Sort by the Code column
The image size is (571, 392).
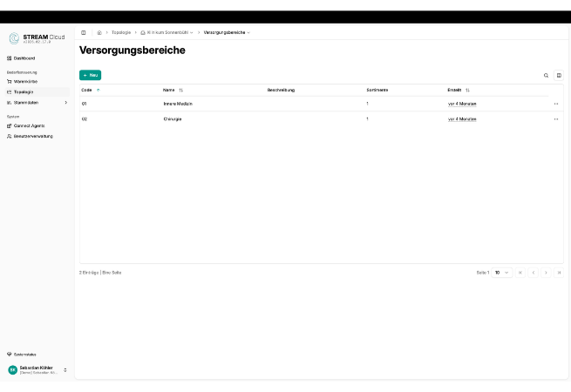pos(91,90)
